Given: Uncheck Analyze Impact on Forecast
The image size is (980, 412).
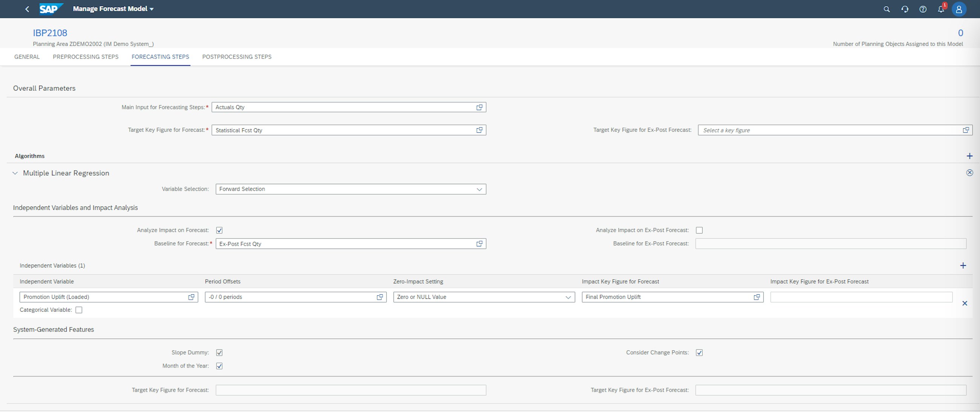Looking at the screenshot, I should 219,231.
